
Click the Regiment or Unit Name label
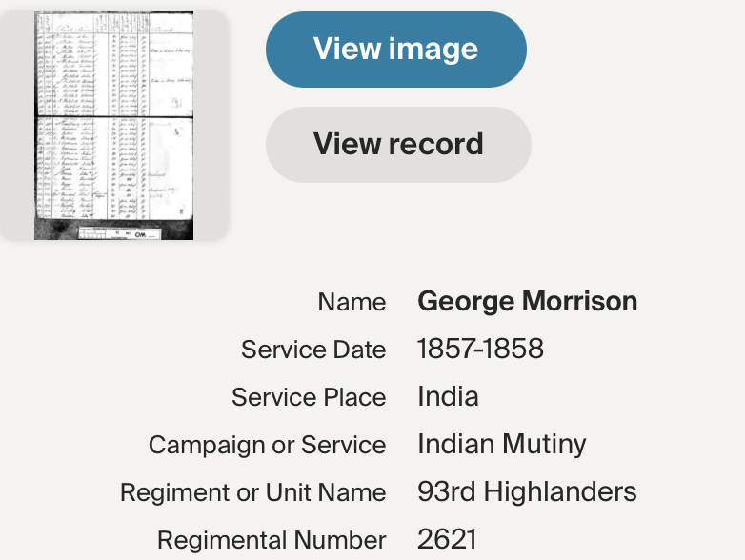tap(252, 493)
